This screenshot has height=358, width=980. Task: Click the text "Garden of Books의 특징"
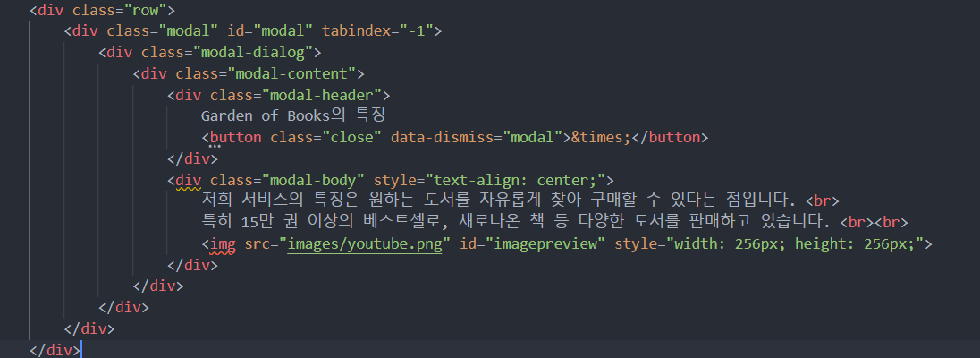[x=292, y=116]
